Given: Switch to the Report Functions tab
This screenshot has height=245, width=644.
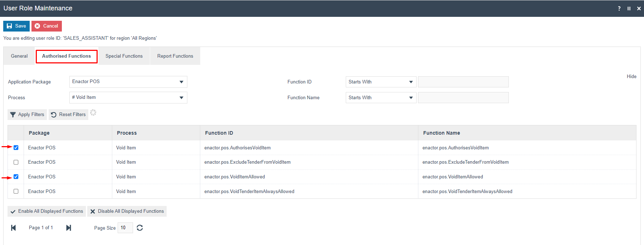Looking at the screenshot, I should (x=175, y=56).
